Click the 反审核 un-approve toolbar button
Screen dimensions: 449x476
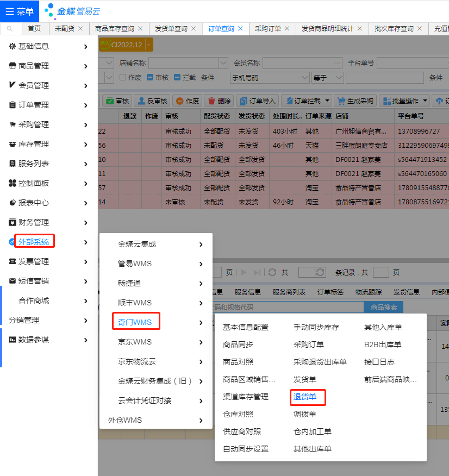tap(152, 101)
